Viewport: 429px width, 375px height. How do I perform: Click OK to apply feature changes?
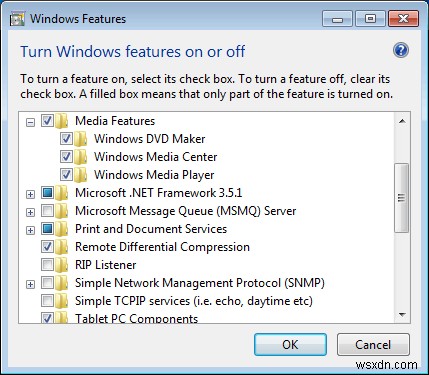pos(290,345)
